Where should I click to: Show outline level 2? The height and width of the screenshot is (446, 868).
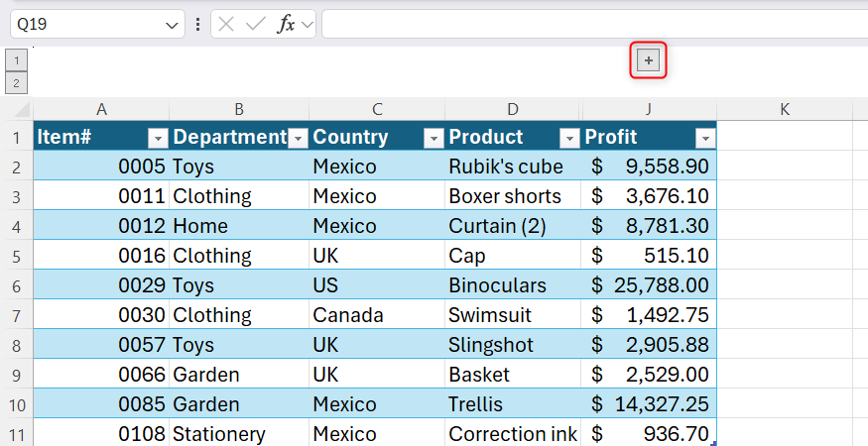[17, 83]
